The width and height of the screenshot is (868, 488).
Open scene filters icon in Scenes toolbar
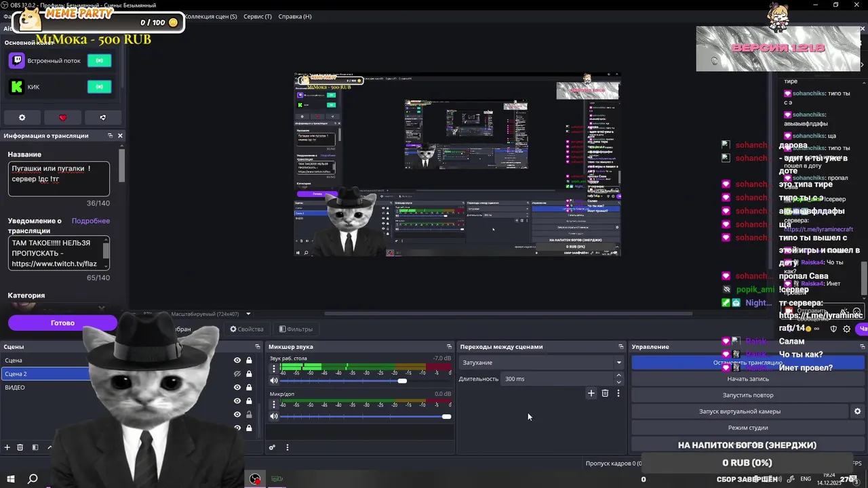click(35, 447)
